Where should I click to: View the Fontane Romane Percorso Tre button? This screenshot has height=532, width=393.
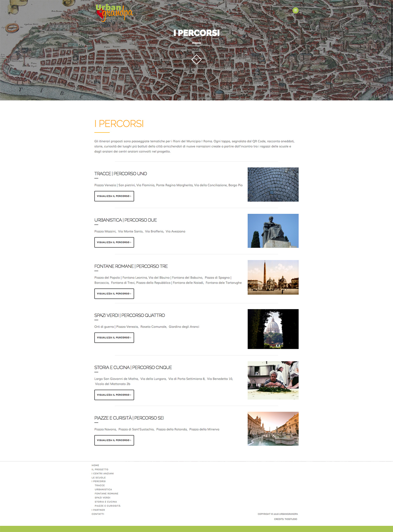pos(114,294)
